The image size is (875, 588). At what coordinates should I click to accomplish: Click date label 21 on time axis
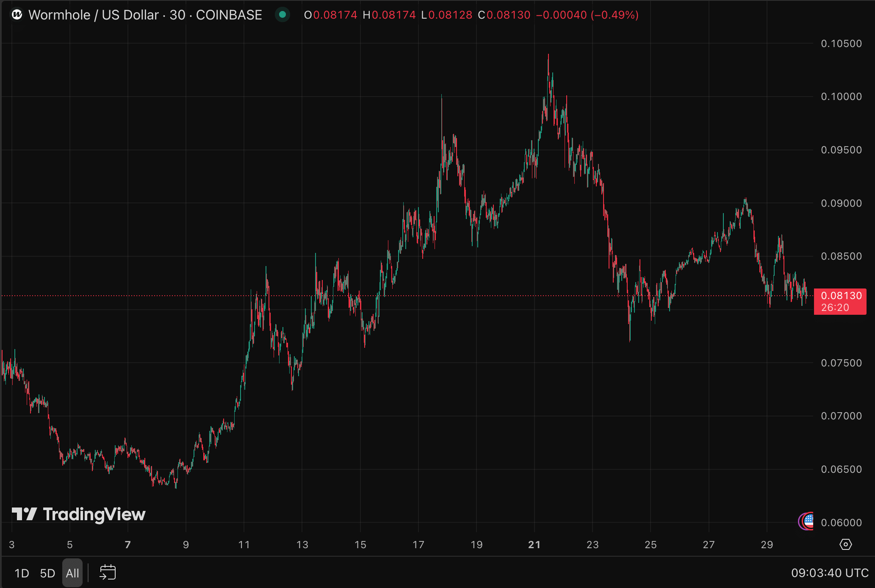534,545
